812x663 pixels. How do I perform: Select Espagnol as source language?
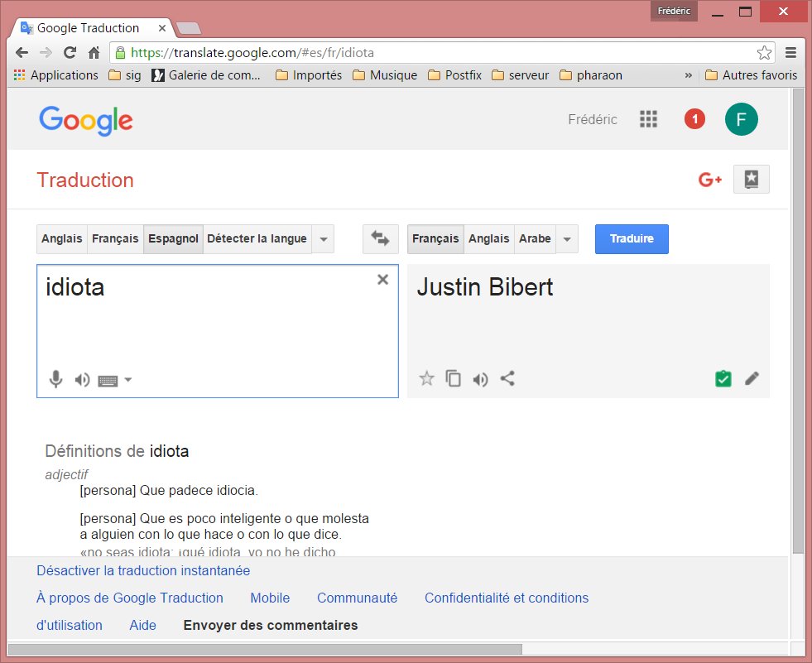click(174, 238)
